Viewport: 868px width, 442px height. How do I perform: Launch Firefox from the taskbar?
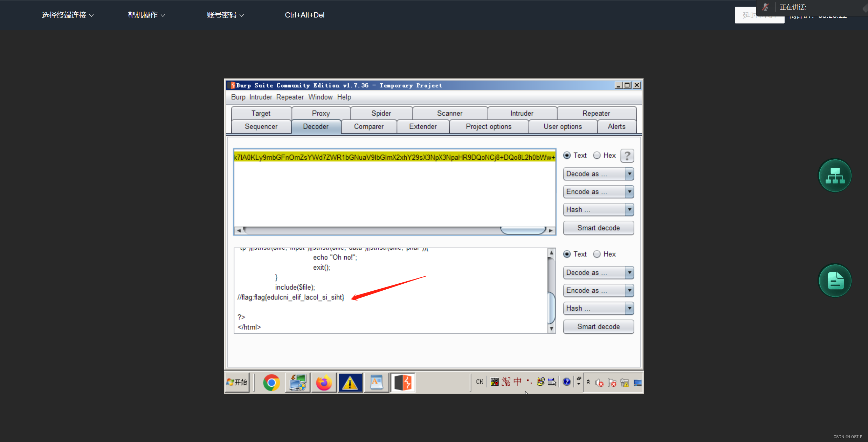324,382
